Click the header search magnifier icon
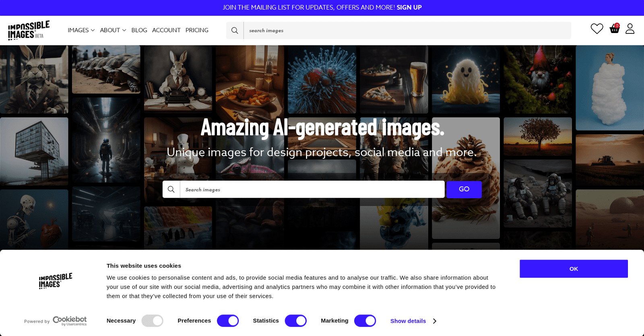Viewport: 644px width, 336px height. coord(235,31)
